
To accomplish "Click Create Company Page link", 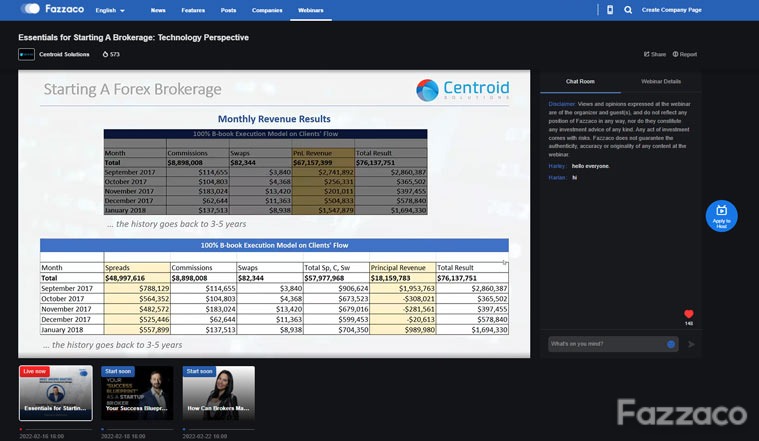I will [x=671, y=10].
